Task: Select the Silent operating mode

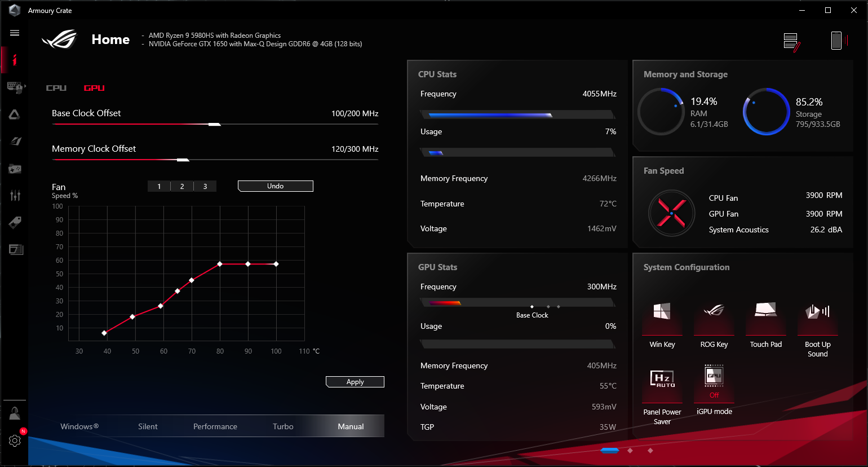Action: [x=148, y=426]
